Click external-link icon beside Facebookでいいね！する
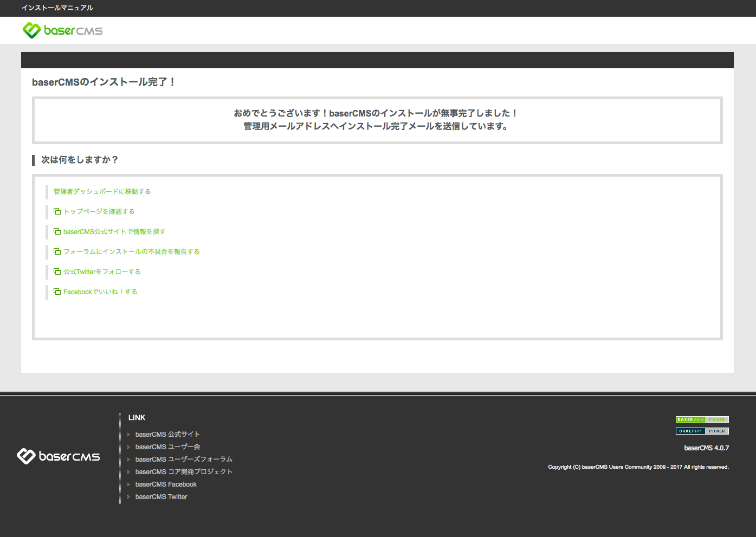 [x=57, y=292]
